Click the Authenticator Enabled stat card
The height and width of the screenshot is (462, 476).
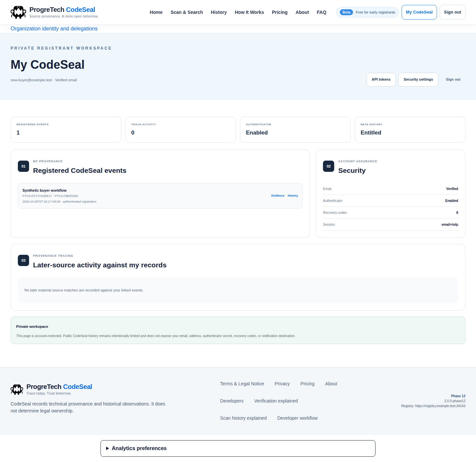coord(295,130)
